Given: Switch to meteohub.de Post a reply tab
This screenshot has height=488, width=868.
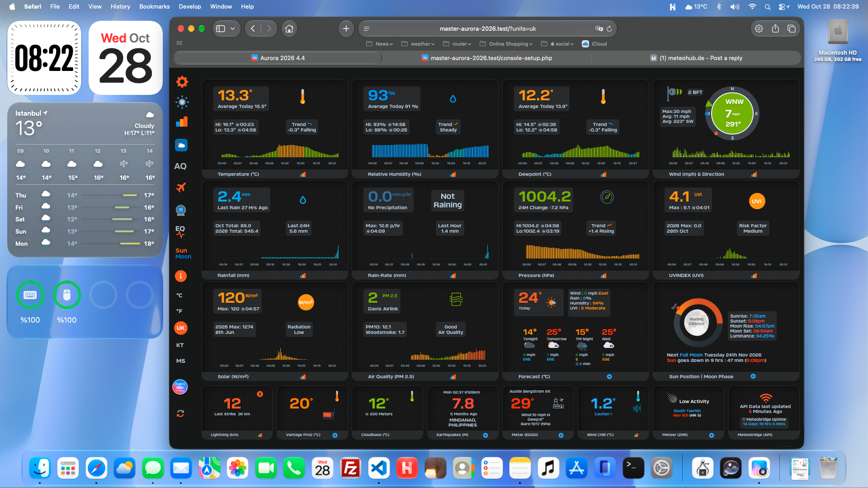Looking at the screenshot, I should (x=696, y=58).
